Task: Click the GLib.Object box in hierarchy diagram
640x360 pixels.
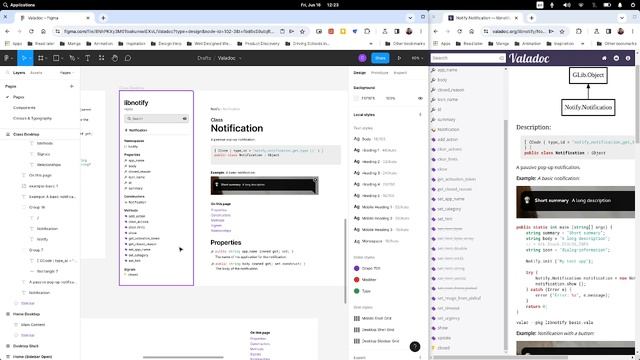Action: pyautogui.click(x=588, y=75)
